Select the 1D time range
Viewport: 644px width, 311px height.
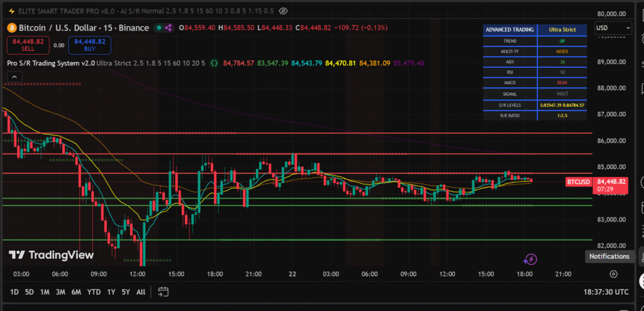click(x=14, y=292)
